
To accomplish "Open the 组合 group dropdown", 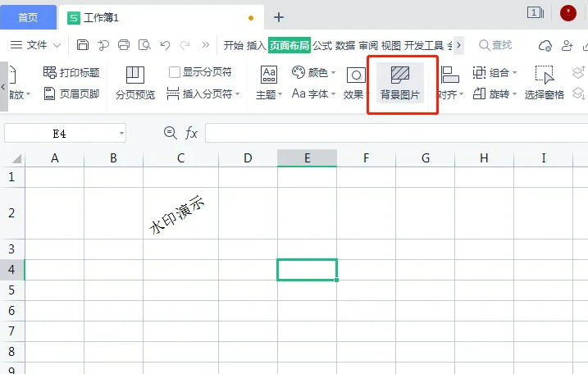I will pos(495,72).
